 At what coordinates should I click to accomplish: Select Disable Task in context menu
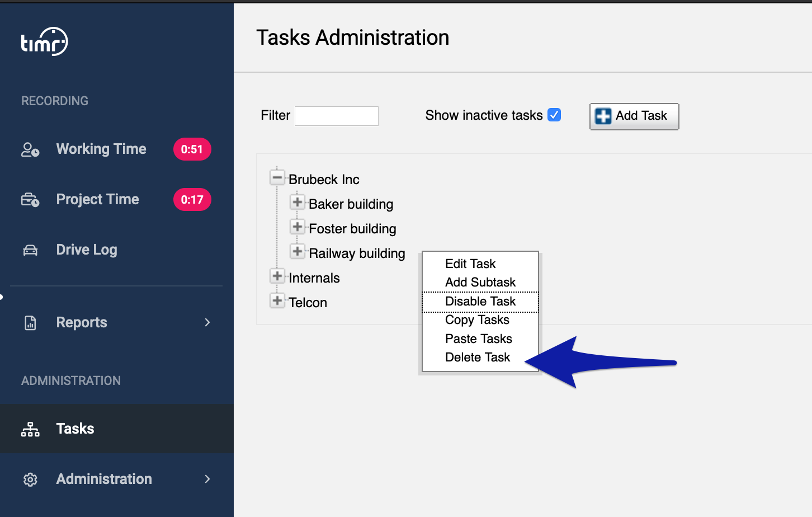click(480, 302)
